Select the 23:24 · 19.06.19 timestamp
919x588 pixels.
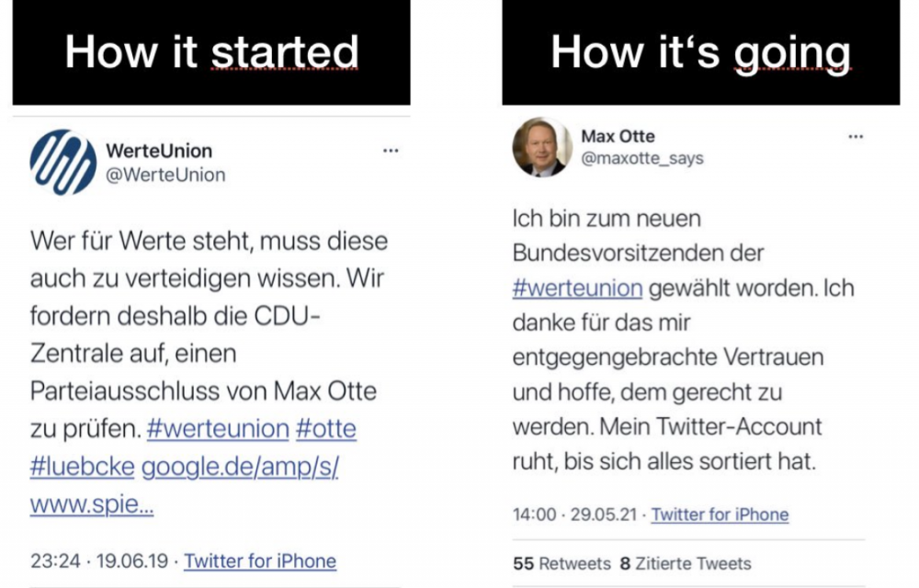tap(101, 560)
